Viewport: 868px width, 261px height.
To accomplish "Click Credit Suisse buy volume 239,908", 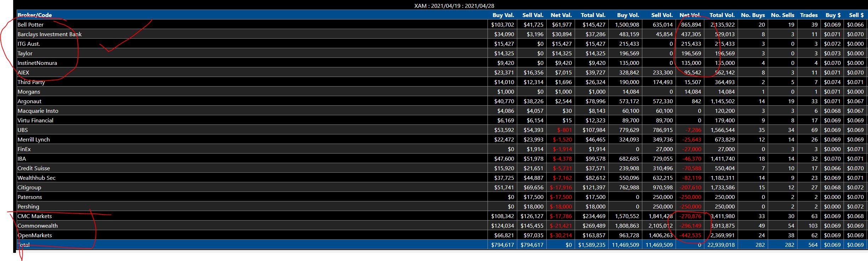I will 629,168.
